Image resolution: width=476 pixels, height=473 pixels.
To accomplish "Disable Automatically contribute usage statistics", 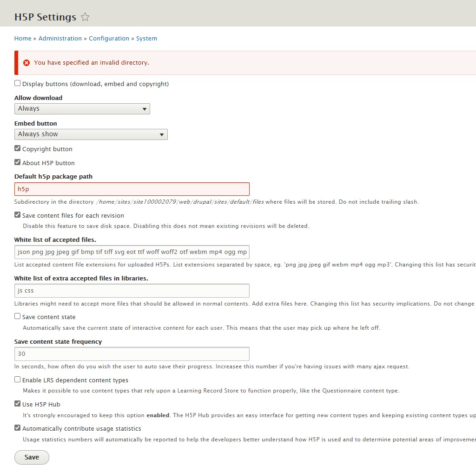I will point(18,428).
